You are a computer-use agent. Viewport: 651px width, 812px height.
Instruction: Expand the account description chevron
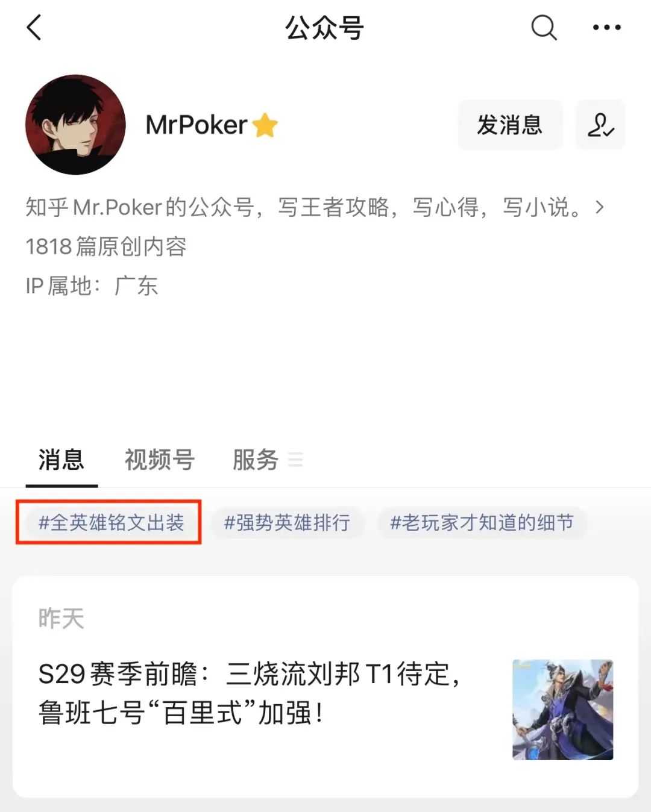tap(599, 207)
